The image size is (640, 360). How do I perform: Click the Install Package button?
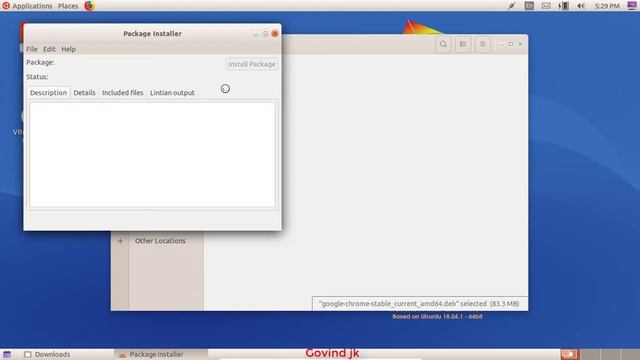pyautogui.click(x=251, y=64)
